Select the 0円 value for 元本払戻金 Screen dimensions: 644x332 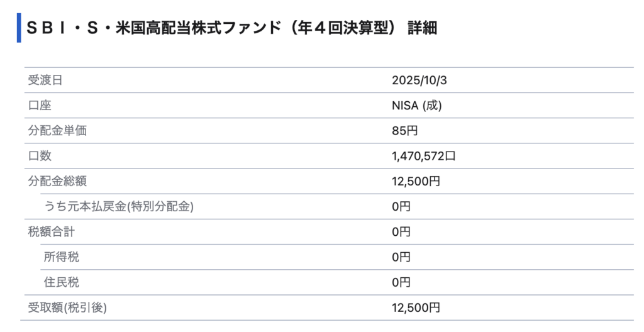pos(401,206)
